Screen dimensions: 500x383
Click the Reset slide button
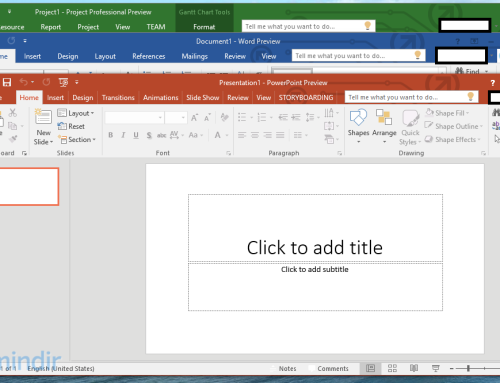click(71, 126)
